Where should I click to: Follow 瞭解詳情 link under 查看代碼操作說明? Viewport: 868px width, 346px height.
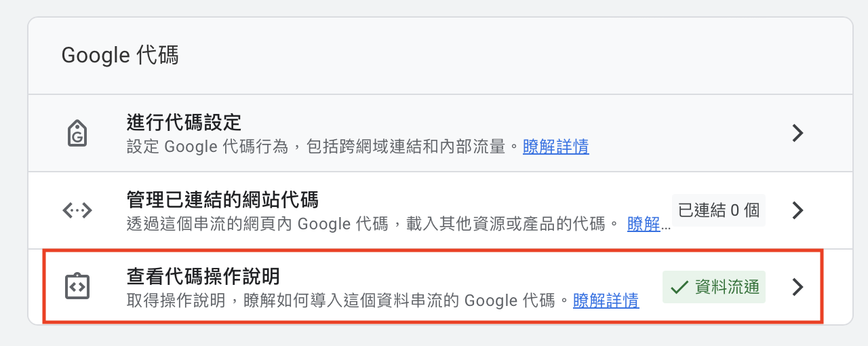click(606, 301)
